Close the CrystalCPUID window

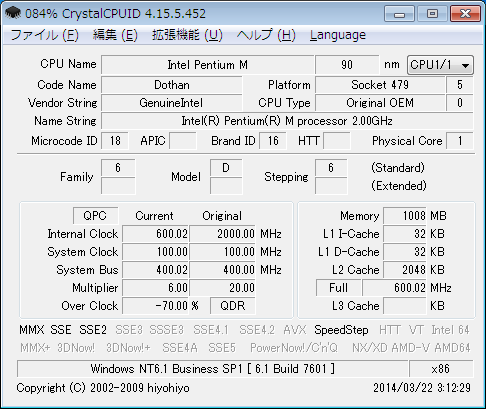click(x=465, y=14)
